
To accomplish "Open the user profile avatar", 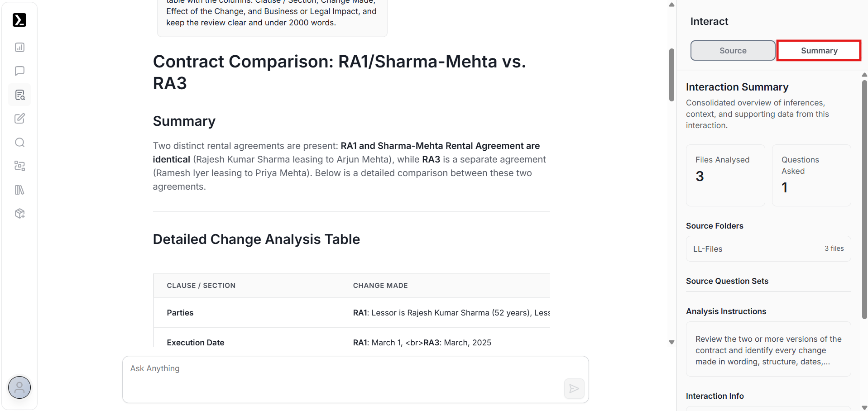I will 19,387.
